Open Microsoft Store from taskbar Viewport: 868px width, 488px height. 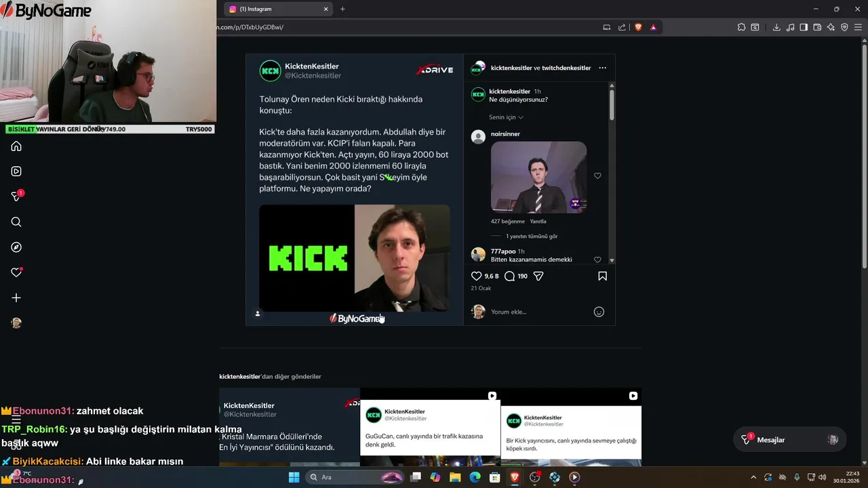[x=495, y=477]
